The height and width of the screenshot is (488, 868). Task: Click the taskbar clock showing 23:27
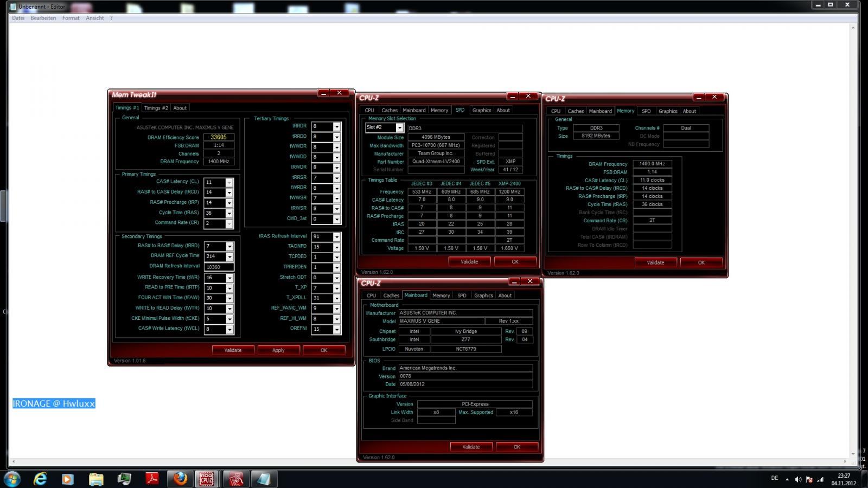[843, 476]
